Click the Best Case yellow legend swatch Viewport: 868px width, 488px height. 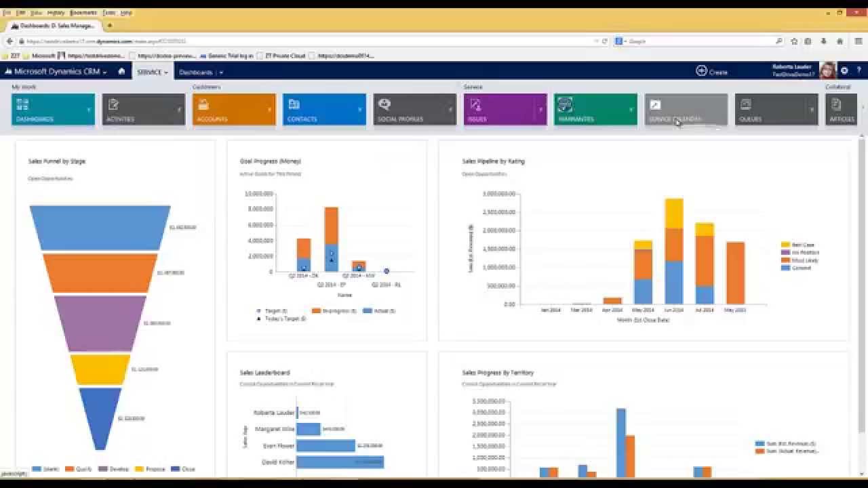pos(785,245)
